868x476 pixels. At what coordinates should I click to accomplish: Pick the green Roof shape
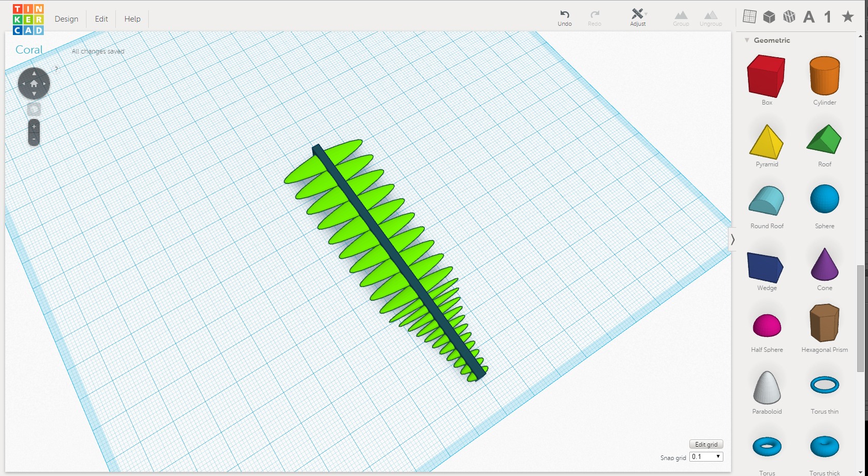pos(824,139)
